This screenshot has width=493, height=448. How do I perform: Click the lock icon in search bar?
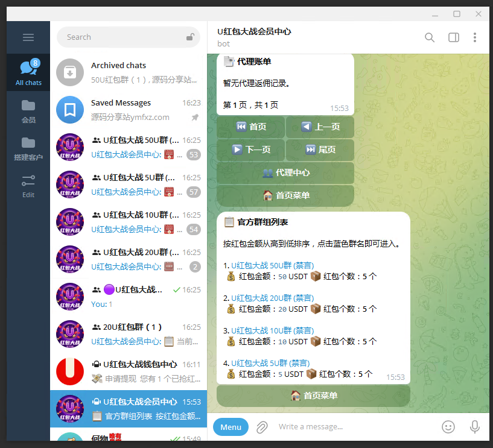pyautogui.click(x=190, y=37)
